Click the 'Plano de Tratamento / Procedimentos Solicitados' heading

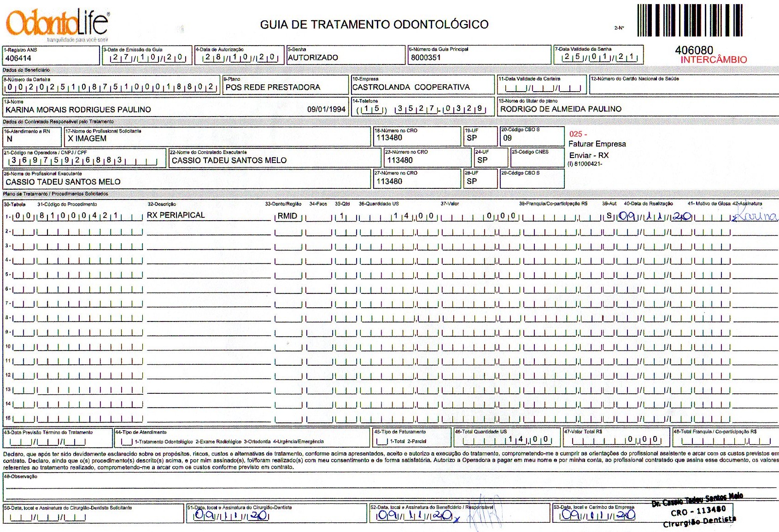click(x=56, y=194)
